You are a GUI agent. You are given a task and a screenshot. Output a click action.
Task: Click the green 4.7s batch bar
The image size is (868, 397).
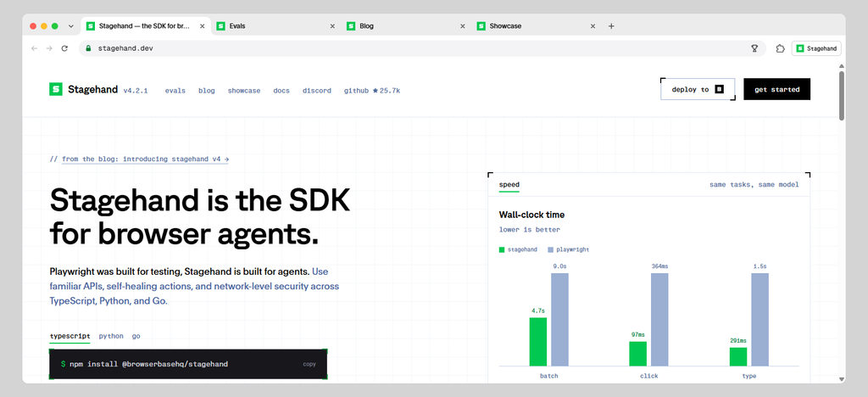click(x=538, y=342)
